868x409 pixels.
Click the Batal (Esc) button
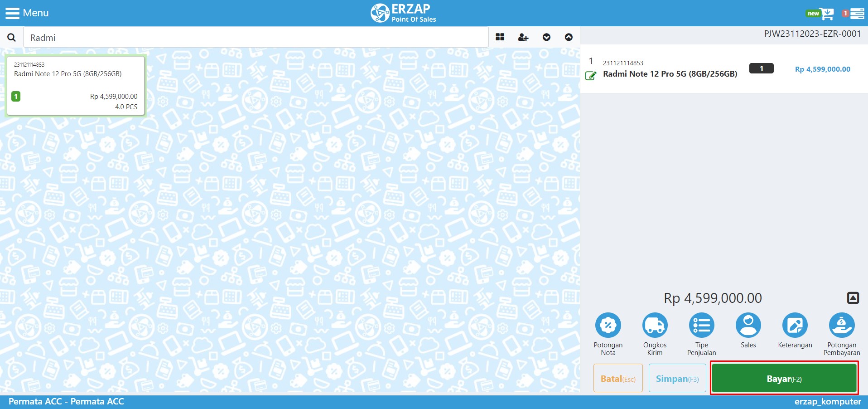click(618, 378)
